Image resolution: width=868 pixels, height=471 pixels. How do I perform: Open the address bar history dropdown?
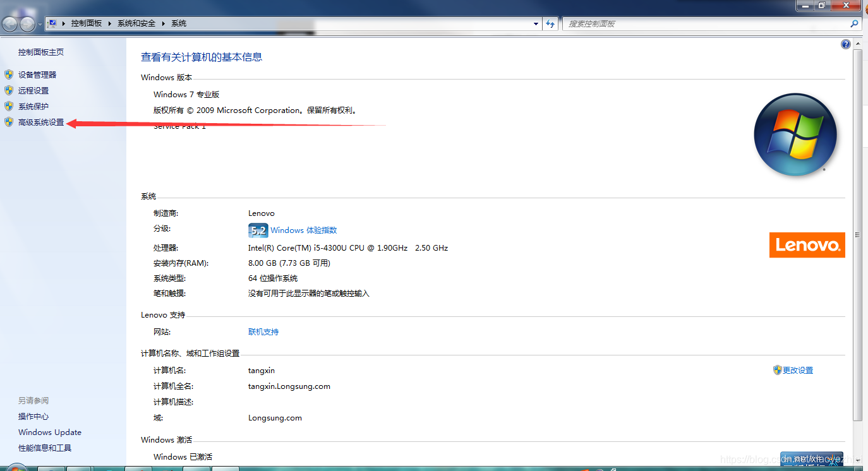[536, 24]
